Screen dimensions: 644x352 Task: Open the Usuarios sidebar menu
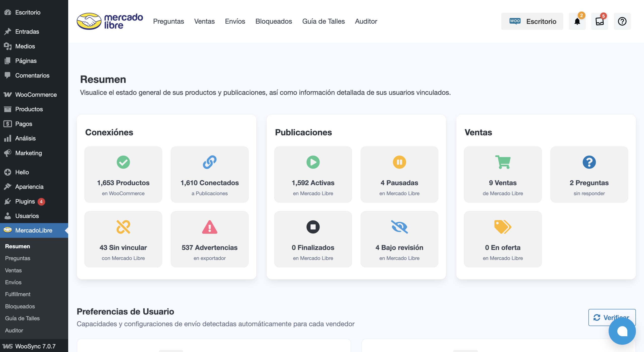point(34,216)
